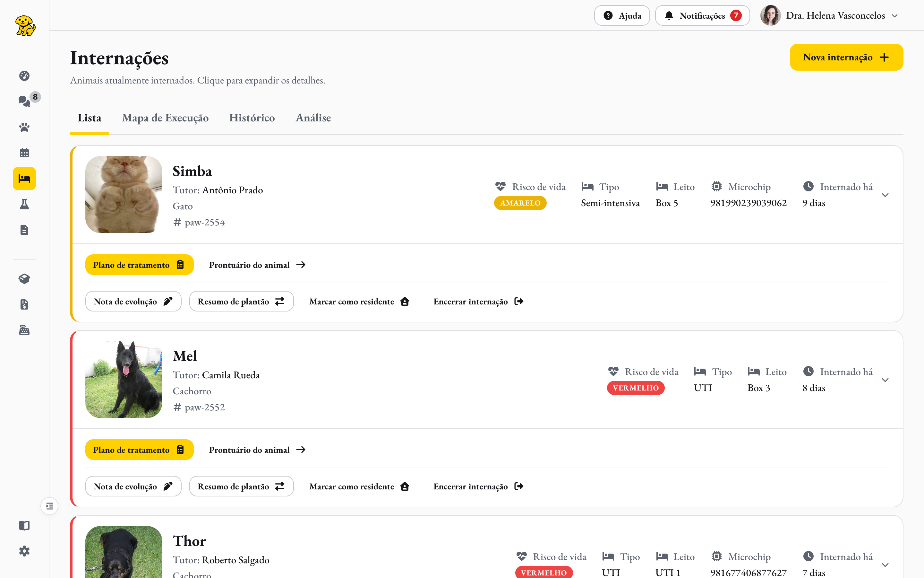Select the bed hospitalizations sidebar icon
The width and height of the screenshot is (924, 578).
coord(24,179)
